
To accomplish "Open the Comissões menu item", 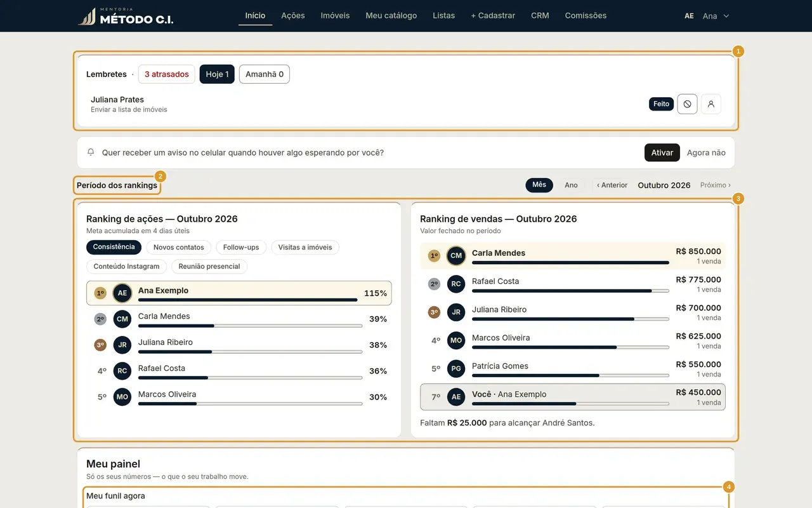I will tap(586, 16).
